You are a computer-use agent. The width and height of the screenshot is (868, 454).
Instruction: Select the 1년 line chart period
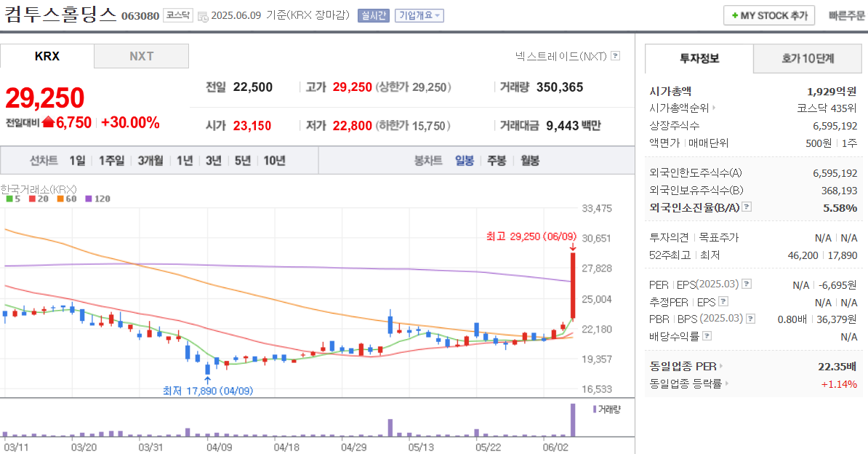coord(185,161)
